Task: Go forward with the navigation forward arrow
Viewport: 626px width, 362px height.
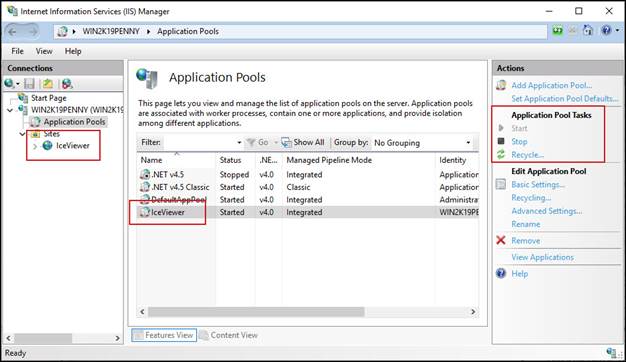Action: click(33, 31)
